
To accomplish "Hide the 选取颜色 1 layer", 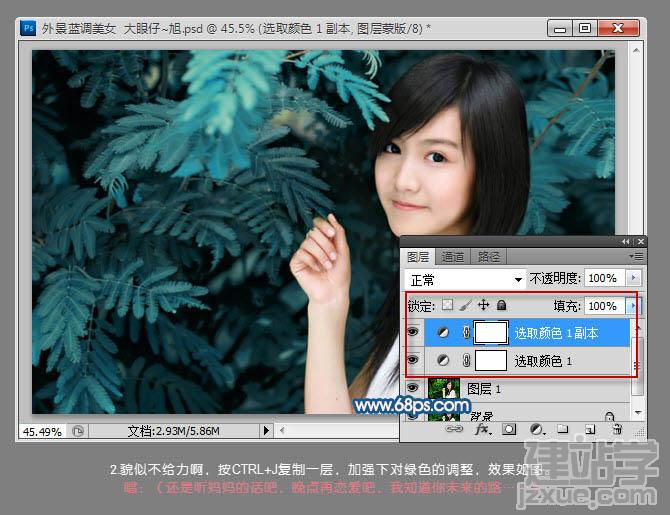I will pyautogui.click(x=413, y=360).
